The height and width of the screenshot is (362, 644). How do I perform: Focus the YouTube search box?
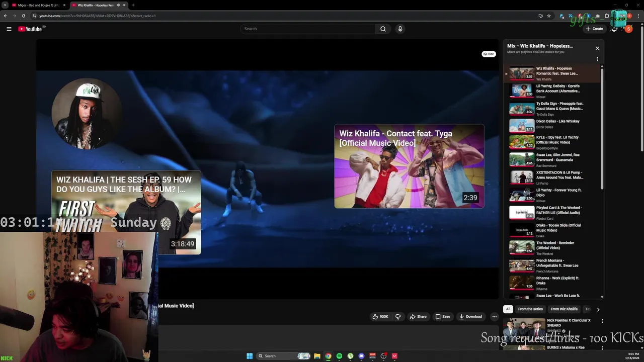pyautogui.click(x=307, y=29)
